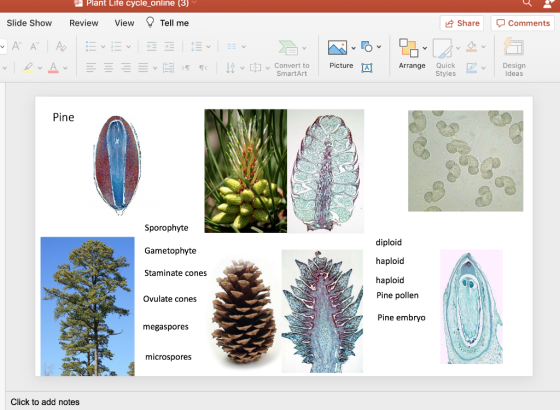This screenshot has height=410, width=560.
Task: Click the Quick Styles button
Action: point(445,58)
